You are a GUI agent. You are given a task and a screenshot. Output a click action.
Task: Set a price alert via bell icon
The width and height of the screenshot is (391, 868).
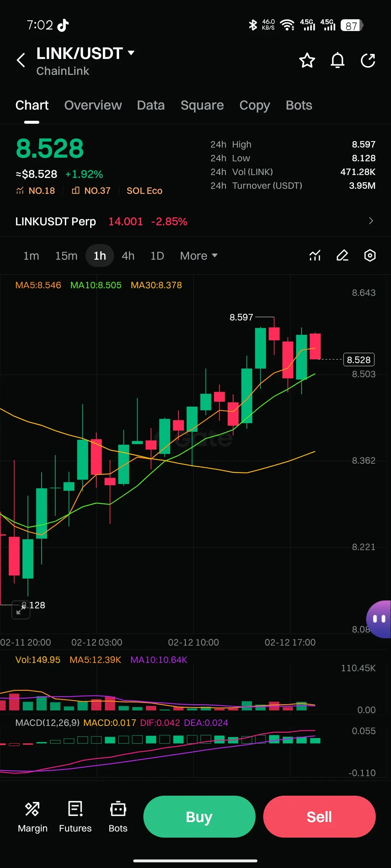pos(337,60)
